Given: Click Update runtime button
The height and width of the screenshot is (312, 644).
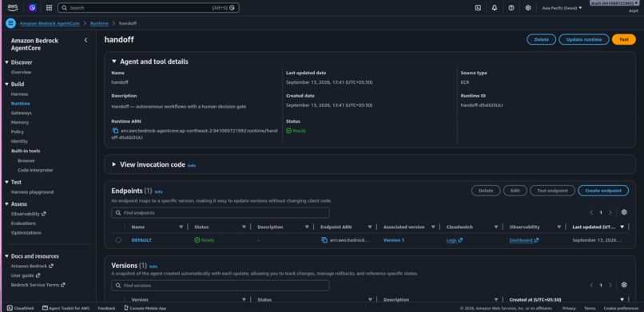Looking at the screenshot, I should tap(583, 39).
